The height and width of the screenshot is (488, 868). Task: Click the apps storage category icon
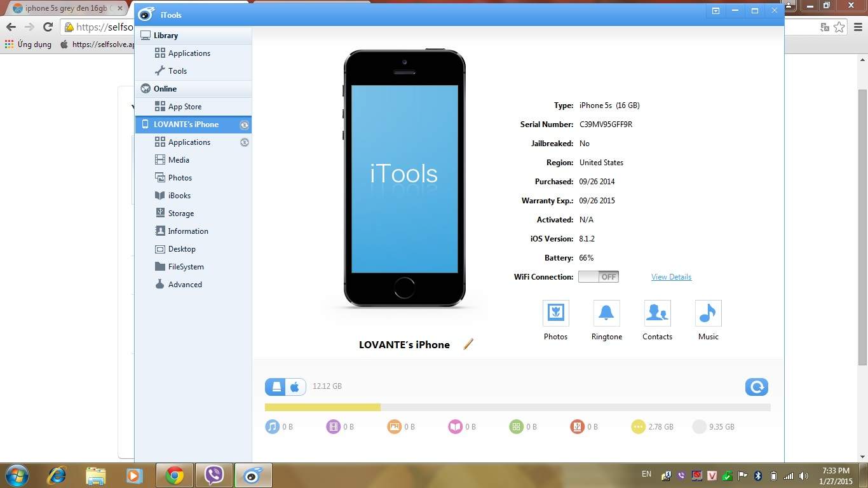[x=516, y=426]
